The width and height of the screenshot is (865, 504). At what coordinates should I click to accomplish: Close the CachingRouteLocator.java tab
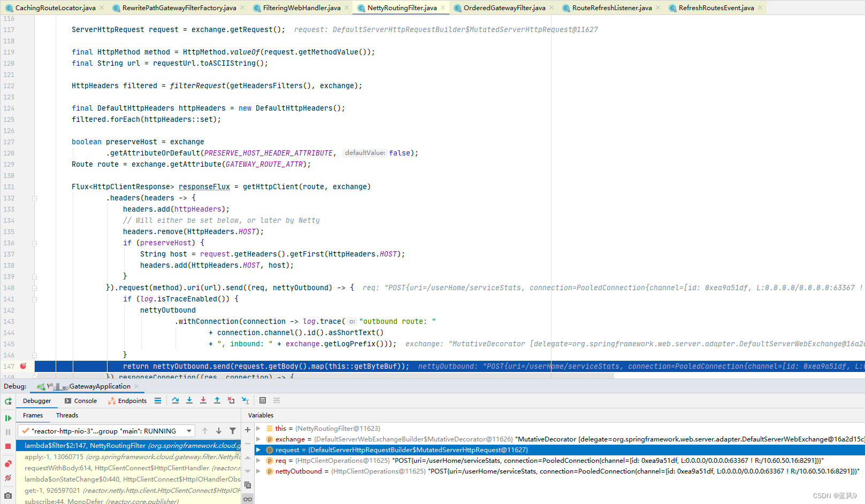coord(102,7)
